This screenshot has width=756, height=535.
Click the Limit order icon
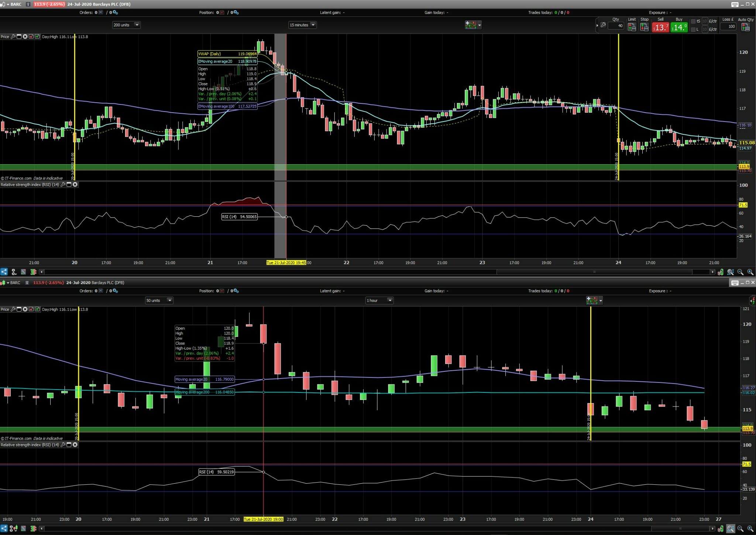(632, 27)
